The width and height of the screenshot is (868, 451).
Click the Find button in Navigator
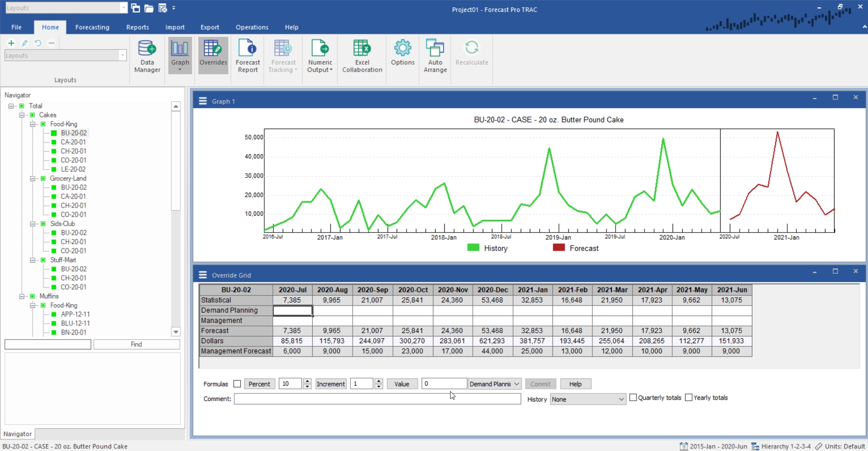(136, 344)
